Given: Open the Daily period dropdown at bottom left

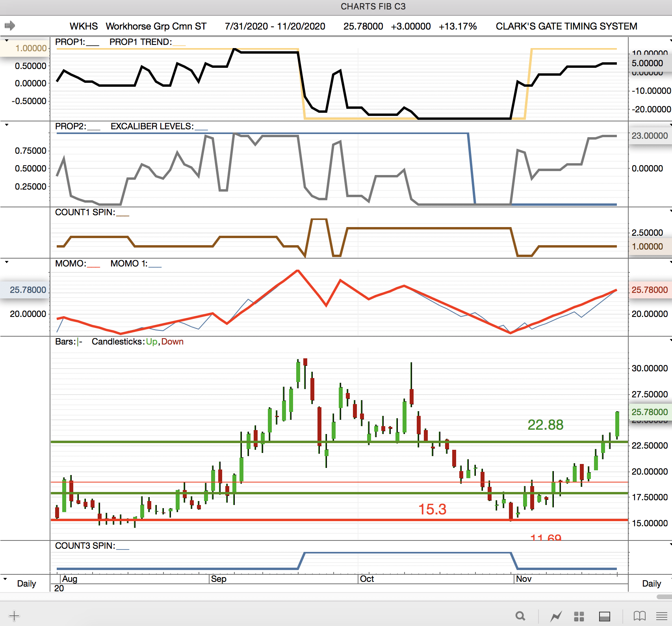Looking at the screenshot, I should click(x=6, y=579).
